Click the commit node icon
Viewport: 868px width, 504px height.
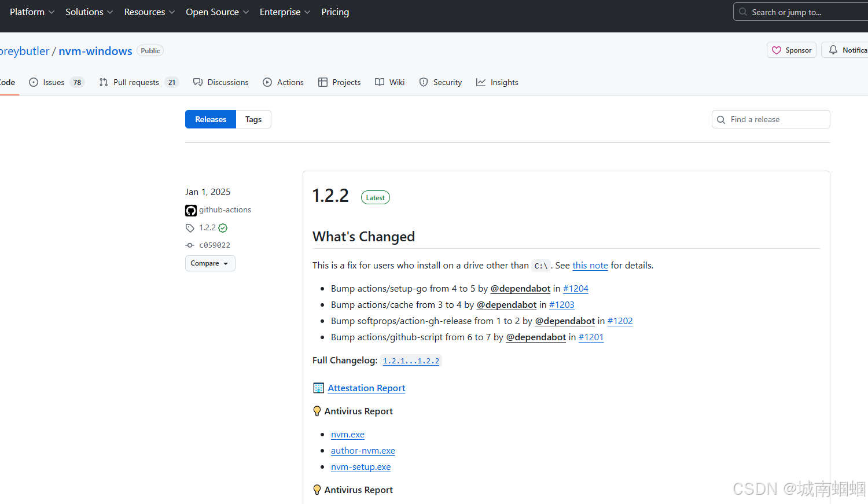(190, 245)
